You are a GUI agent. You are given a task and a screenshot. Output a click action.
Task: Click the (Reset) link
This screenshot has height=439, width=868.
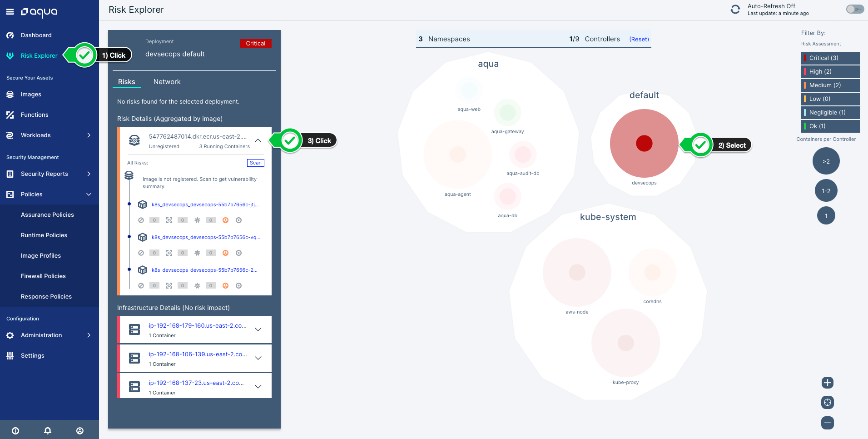tap(639, 40)
